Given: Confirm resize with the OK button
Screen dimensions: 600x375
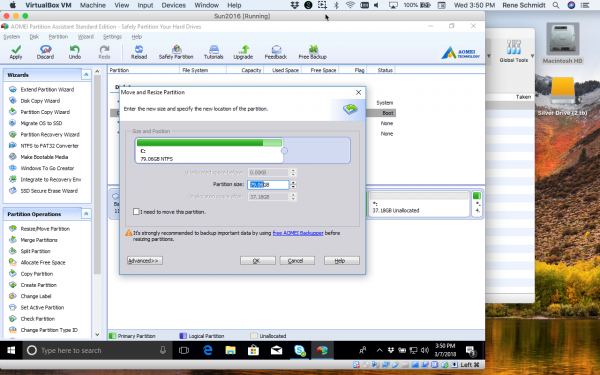Looking at the screenshot, I should (x=258, y=261).
